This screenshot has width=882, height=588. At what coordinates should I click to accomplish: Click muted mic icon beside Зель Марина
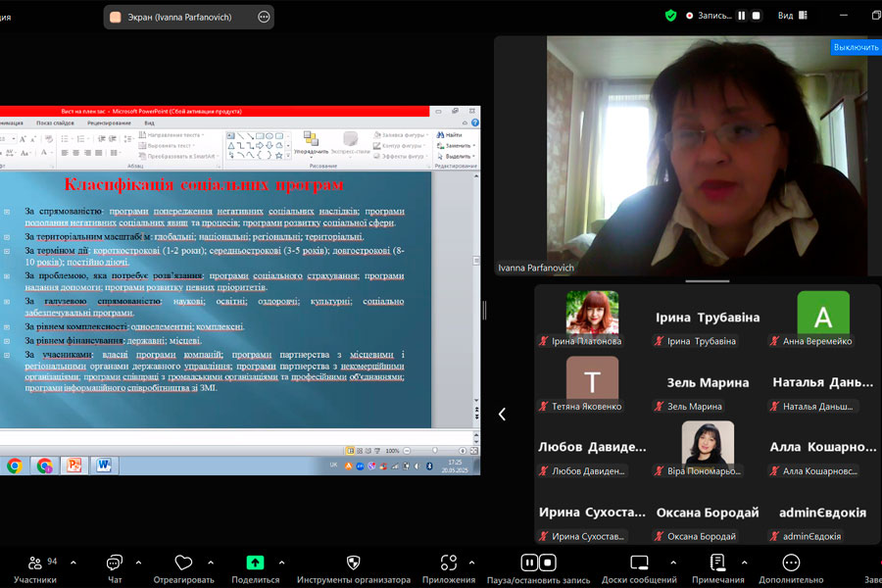(659, 407)
